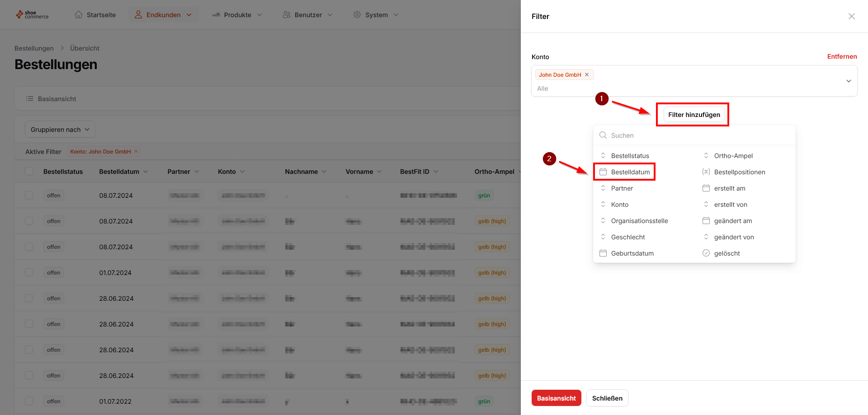Click the Produkte shoe icon
This screenshot has height=415, width=868.
216,14
